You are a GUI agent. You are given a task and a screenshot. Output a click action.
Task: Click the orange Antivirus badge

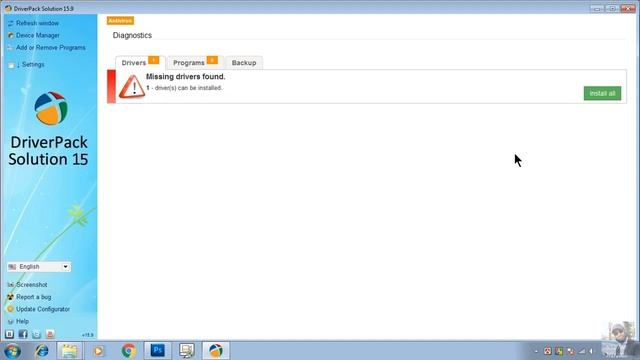click(120, 21)
